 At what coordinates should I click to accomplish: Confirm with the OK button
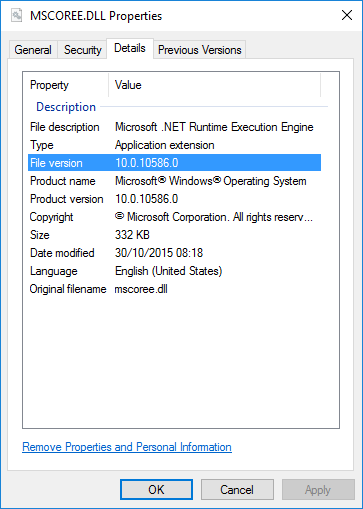tap(156, 490)
